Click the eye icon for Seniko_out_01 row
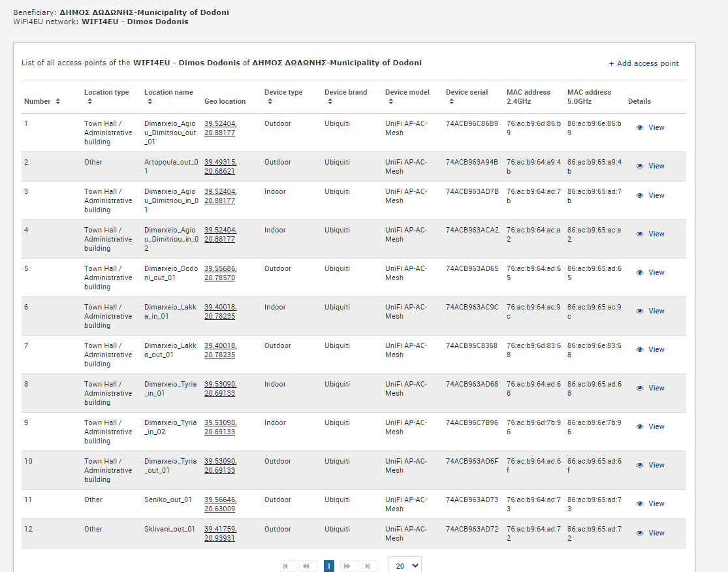The image size is (728, 572). pyautogui.click(x=639, y=503)
